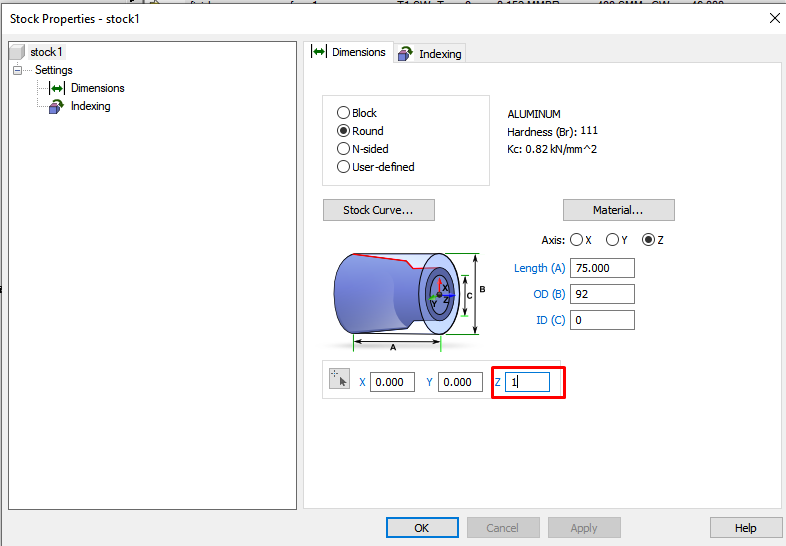The image size is (786, 546).
Task: Close the Stock Properties dialog
Action: (774, 19)
